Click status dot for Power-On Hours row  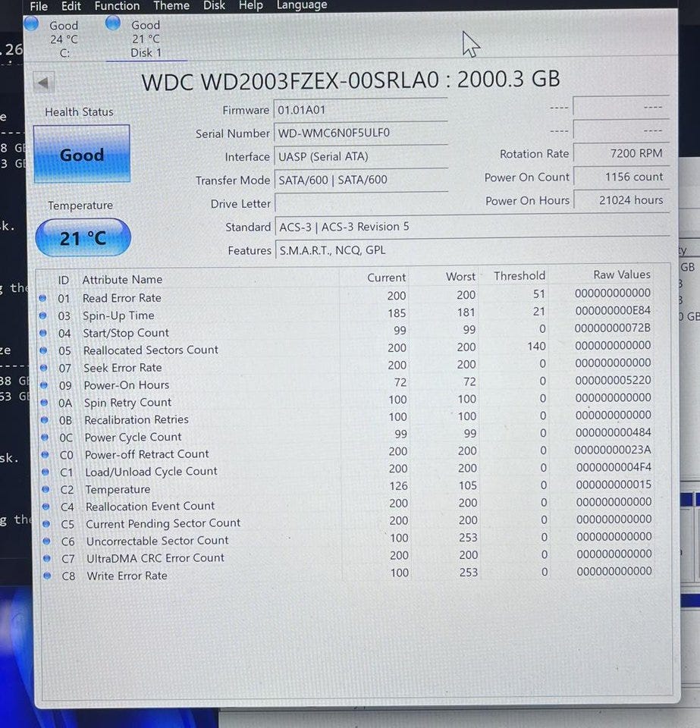tap(44, 385)
